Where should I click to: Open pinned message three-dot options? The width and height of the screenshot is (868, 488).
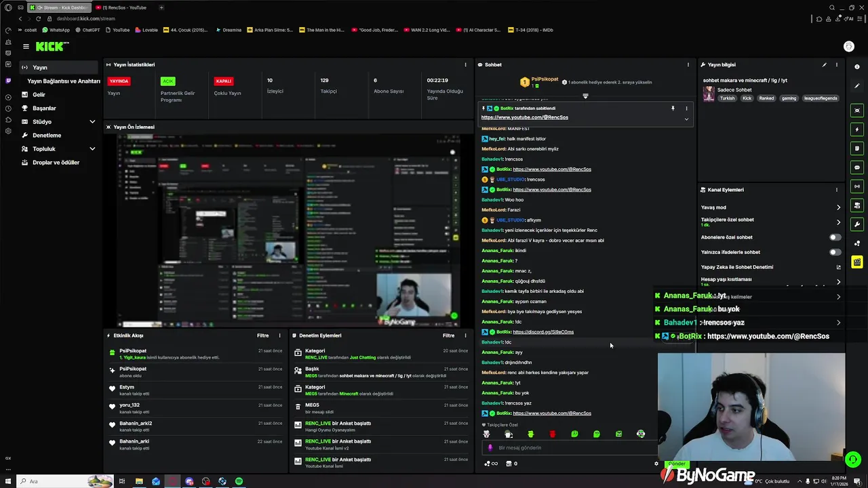686,108
